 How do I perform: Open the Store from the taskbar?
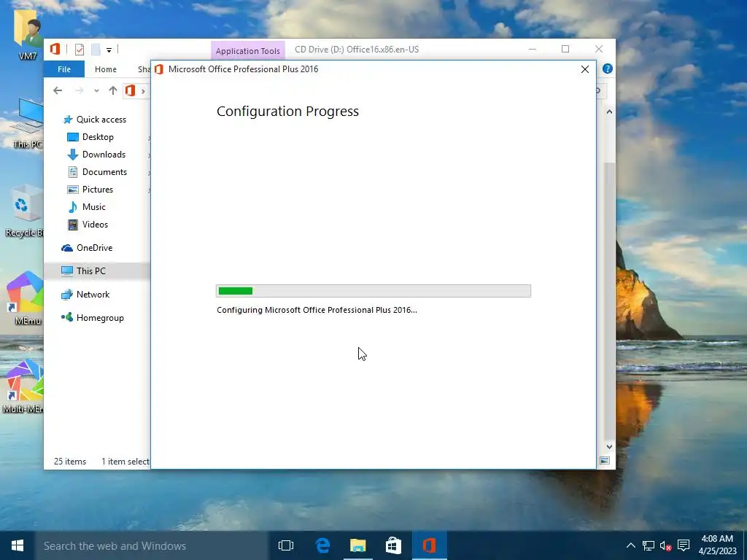pyautogui.click(x=393, y=545)
